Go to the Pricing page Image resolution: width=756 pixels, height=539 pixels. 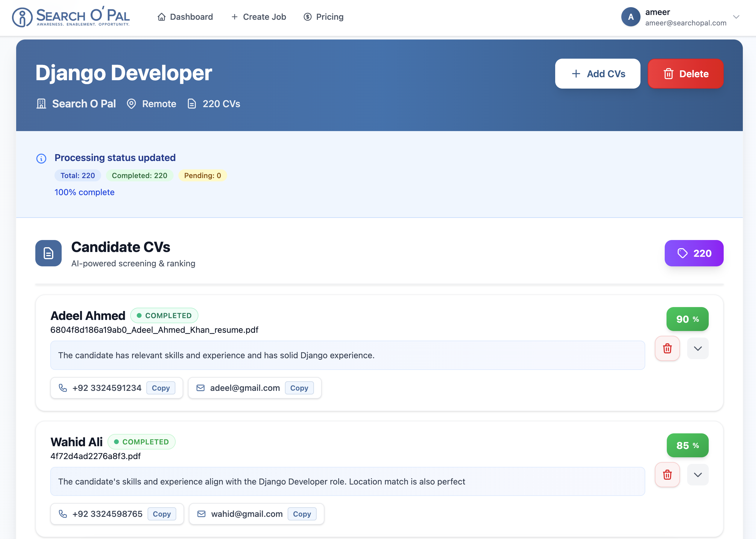pos(324,17)
